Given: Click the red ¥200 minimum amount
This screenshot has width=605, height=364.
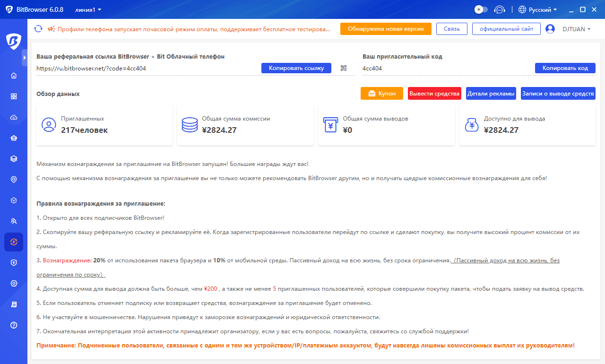Looking at the screenshot, I should 211,289.
